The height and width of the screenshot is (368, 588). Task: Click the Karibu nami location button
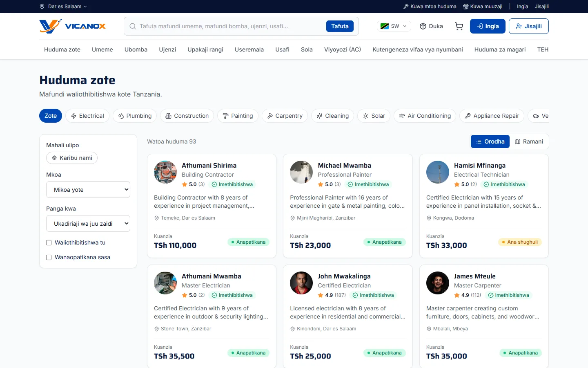(x=72, y=158)
